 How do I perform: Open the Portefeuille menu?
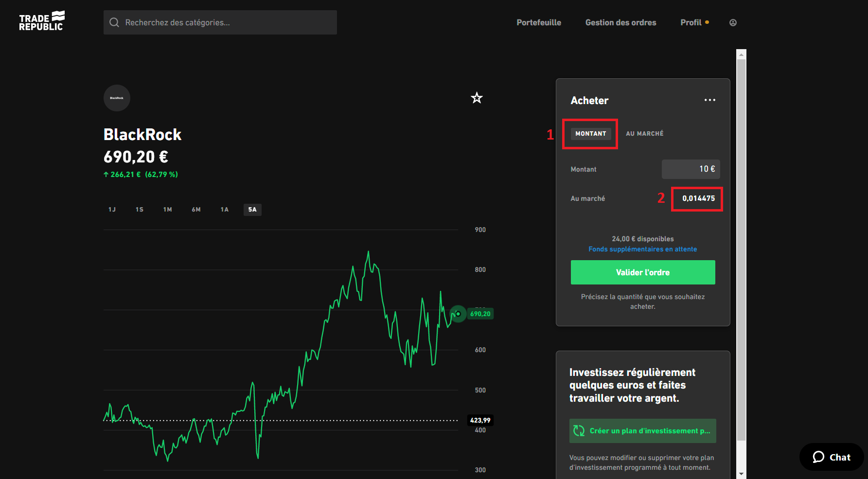539,22
